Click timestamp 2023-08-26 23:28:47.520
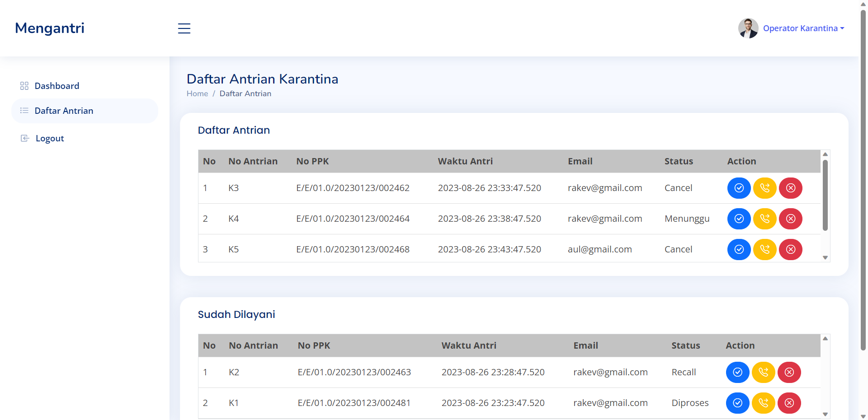This screenshot has width=868, height=420. (493, 372)
